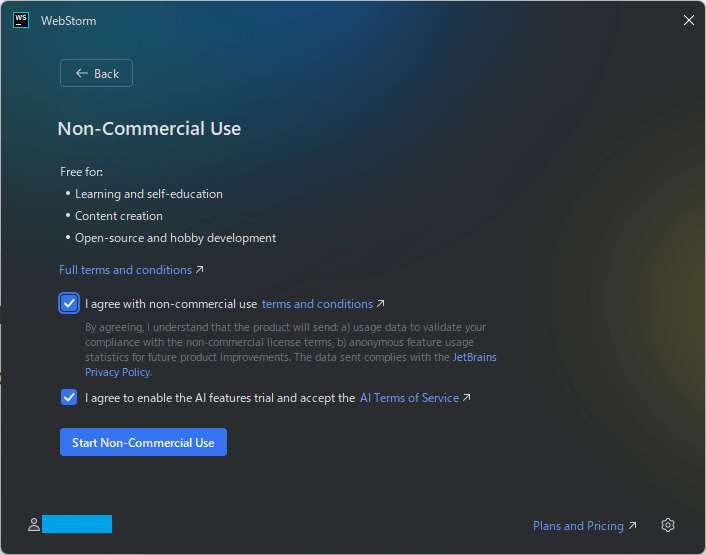The width and height of the screenshot is (706, 555).
Task: Close the WebStorm licensing dialog
Action: [x=688, y=20]
